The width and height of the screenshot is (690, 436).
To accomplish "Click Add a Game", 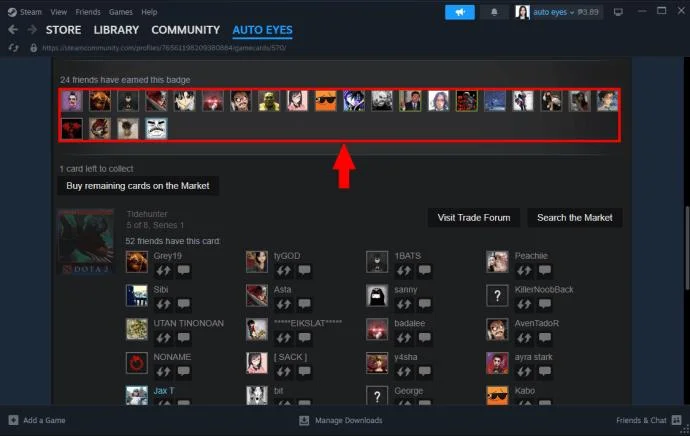I will pyautogui.click(x=44, y=420).
